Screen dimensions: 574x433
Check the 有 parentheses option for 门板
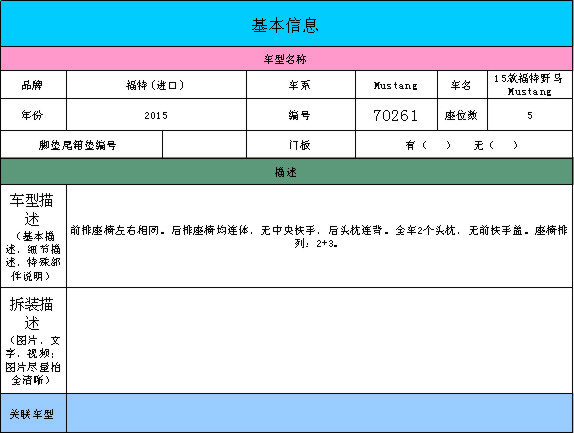pyautogui.click(x=436, y=145)
